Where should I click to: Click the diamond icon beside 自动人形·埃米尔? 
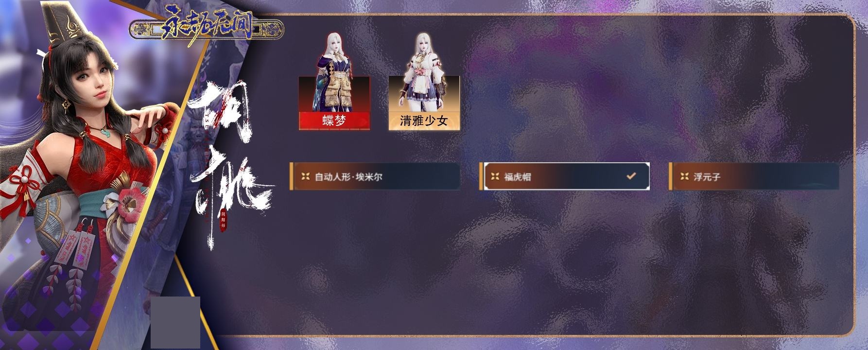[x=305, y=176]
